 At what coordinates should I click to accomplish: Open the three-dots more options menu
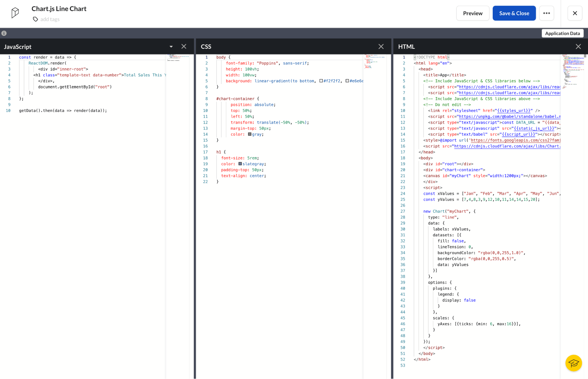tap(547, 13)
